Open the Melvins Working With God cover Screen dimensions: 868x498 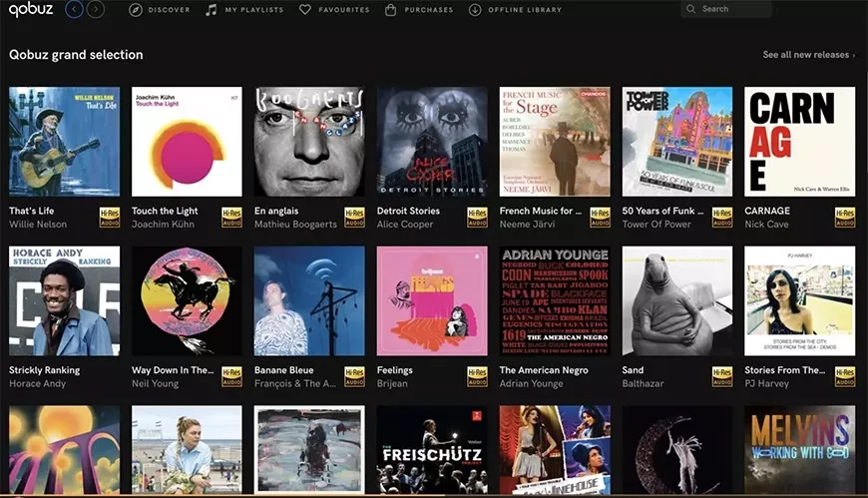click(799, 449)
